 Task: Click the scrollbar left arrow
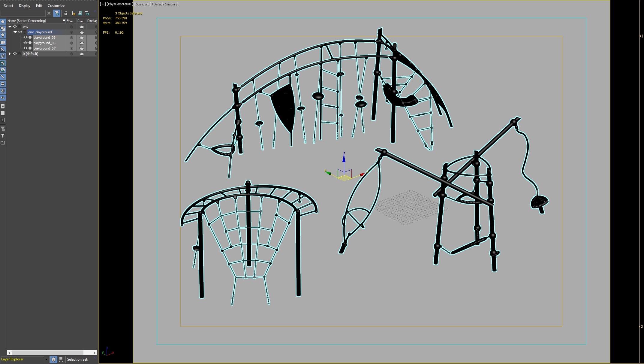10,353
